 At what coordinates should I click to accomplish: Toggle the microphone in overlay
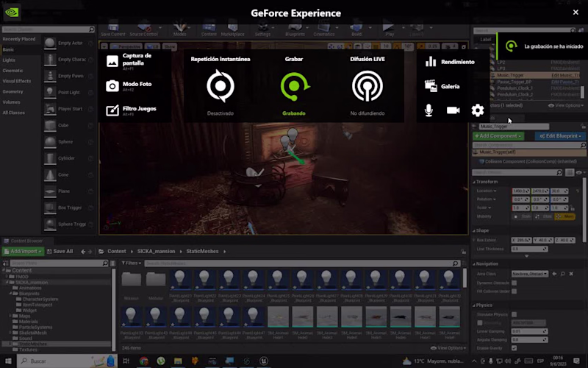click(x=429, y=110)
